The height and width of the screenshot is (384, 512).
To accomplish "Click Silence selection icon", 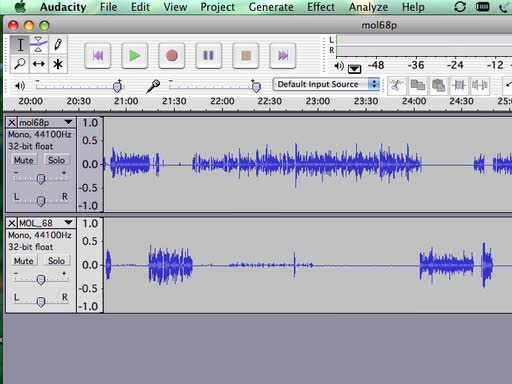I will pos(480,85).
